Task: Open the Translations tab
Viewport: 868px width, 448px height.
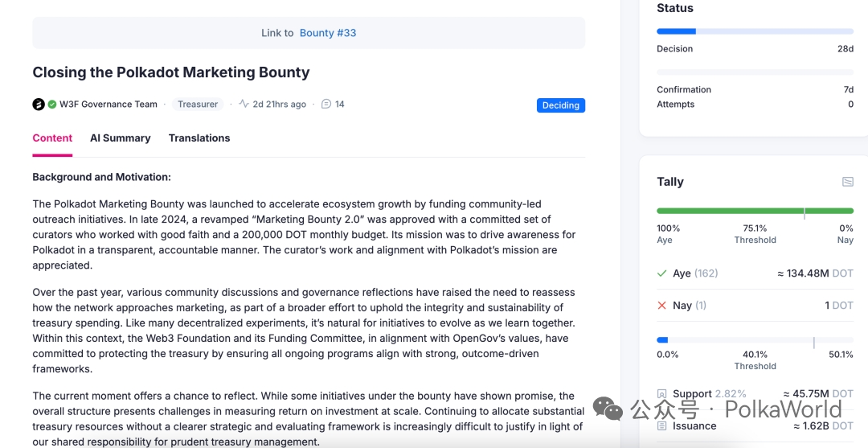Action: coord(199,138)
